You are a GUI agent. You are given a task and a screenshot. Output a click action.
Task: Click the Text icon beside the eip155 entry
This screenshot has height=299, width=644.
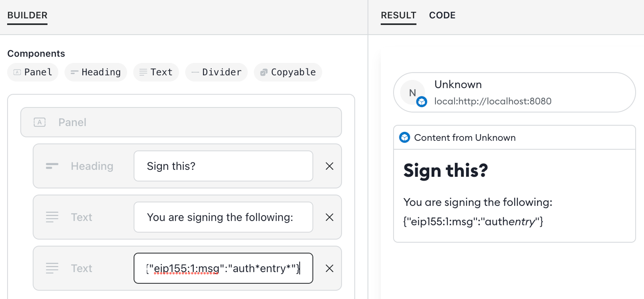pos(52,268)
